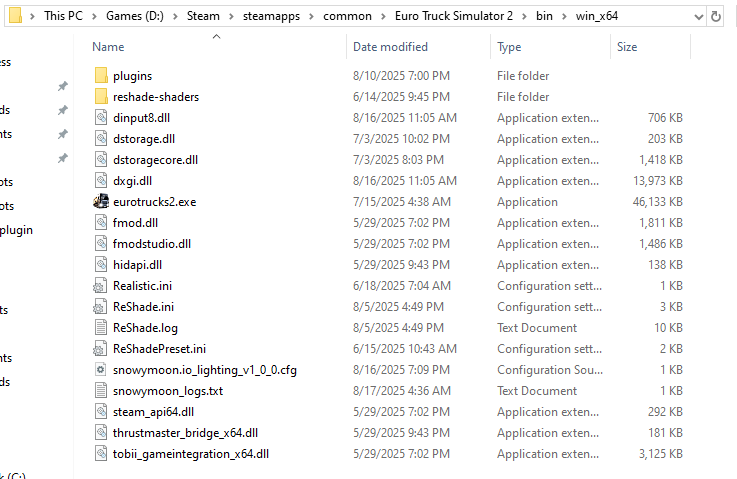Click the win_x64 breadcrumb segment
Viewport: 737px width, 479px height.
coord(597,16)
